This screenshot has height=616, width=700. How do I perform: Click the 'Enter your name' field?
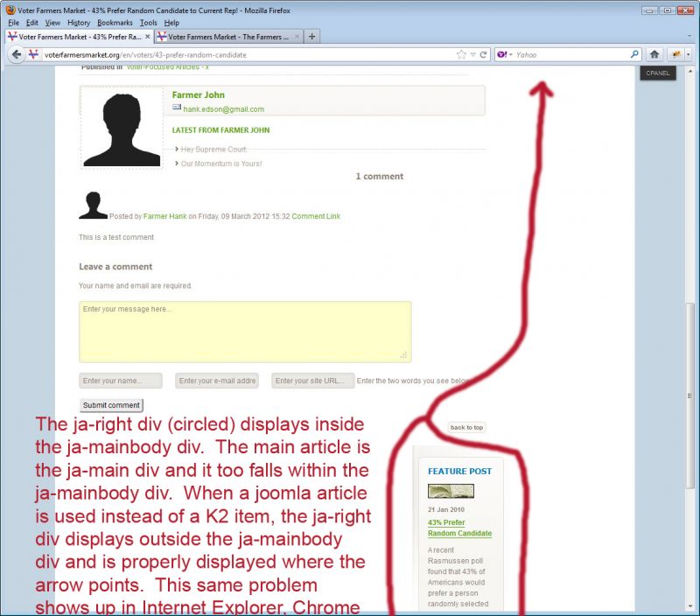pos(121,381)
